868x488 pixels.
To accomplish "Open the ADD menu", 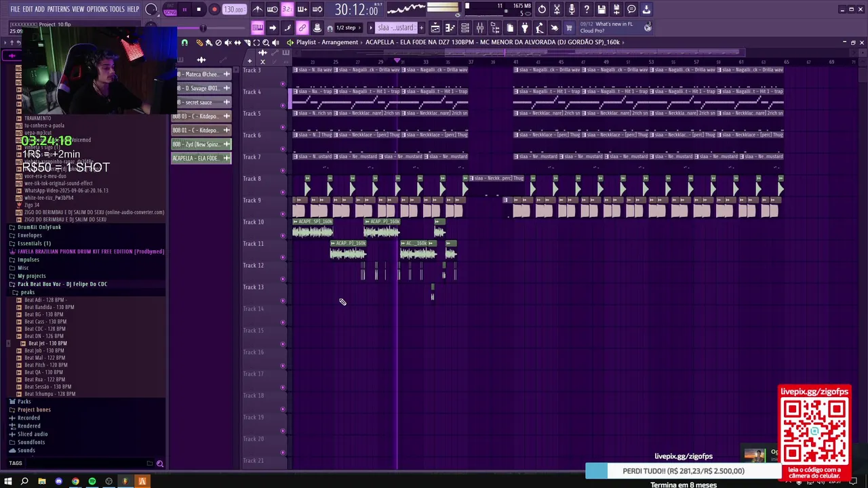I will pos(40,9).
